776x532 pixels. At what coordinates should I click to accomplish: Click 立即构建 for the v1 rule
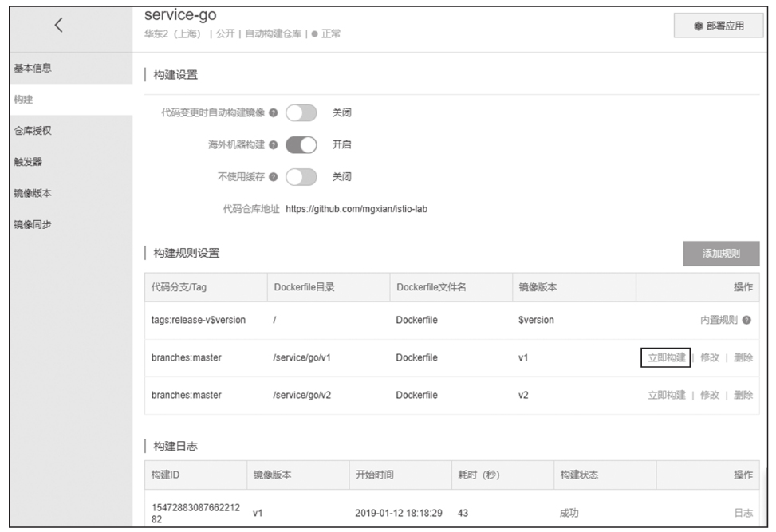[666, 357]
